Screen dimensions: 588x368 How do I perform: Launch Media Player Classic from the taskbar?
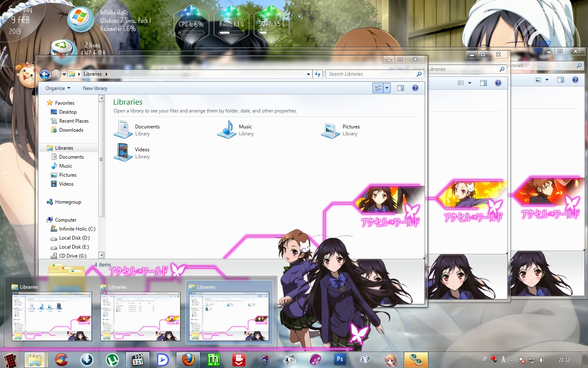(138, 360)
